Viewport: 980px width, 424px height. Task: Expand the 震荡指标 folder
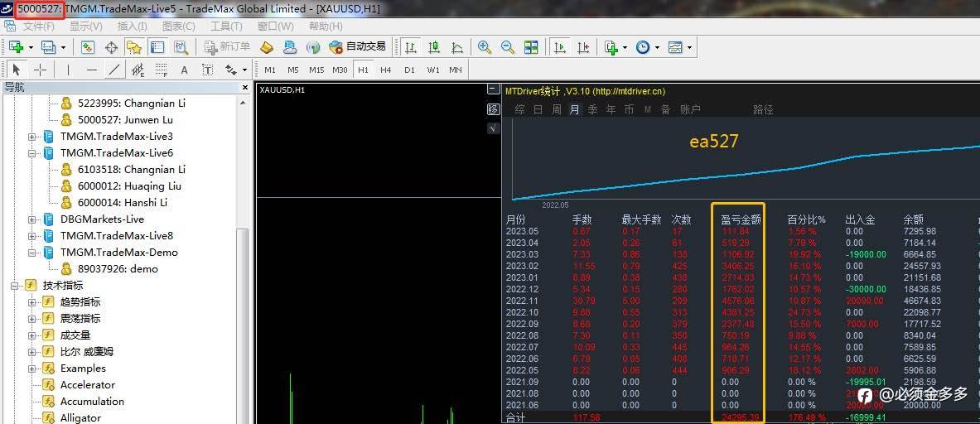[x=31, y=319]
